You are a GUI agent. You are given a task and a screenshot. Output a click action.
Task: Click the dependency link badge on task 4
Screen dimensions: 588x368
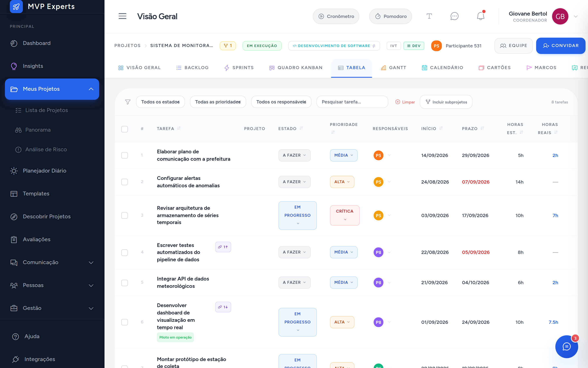point(223,247)
